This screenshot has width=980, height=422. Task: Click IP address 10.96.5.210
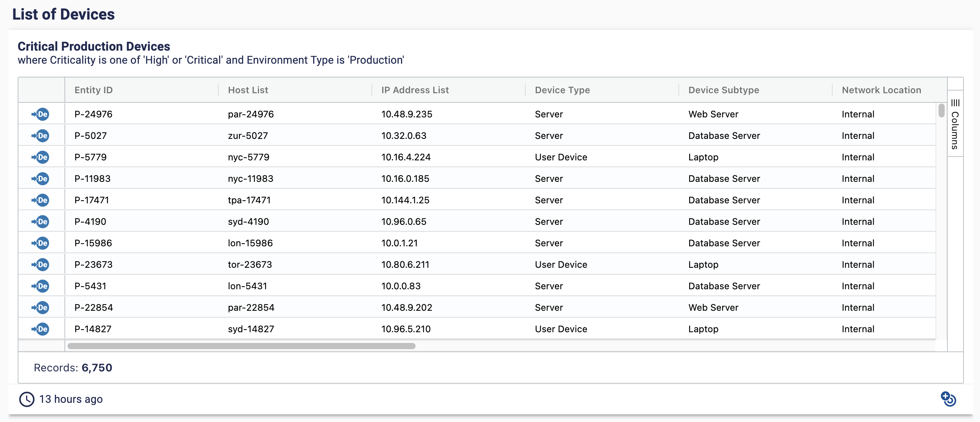coord(406,329)
